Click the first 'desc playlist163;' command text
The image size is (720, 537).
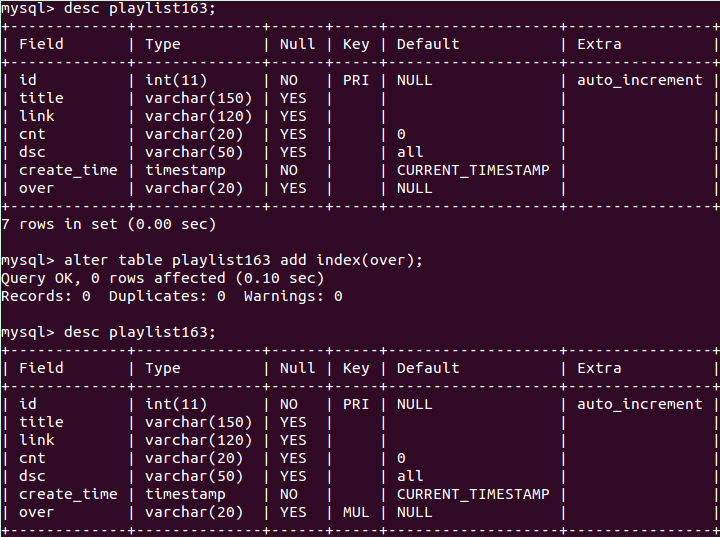[x=140, y=8]
